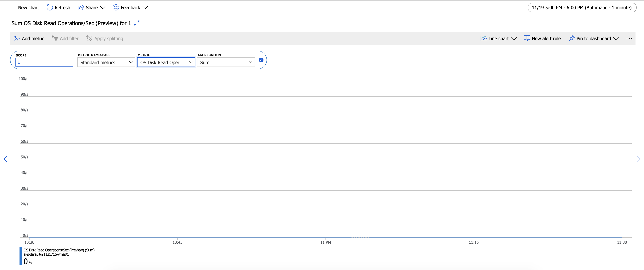Open the Metric Namespace dropdown
Image resolution: width=644 pixels, height=270 pixels.
coord(106,62)
